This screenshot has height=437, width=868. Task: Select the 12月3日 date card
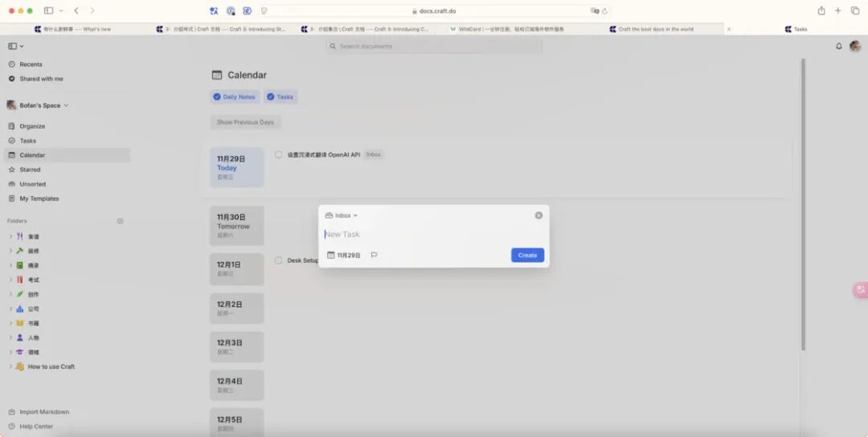click(x=236, y=347)
